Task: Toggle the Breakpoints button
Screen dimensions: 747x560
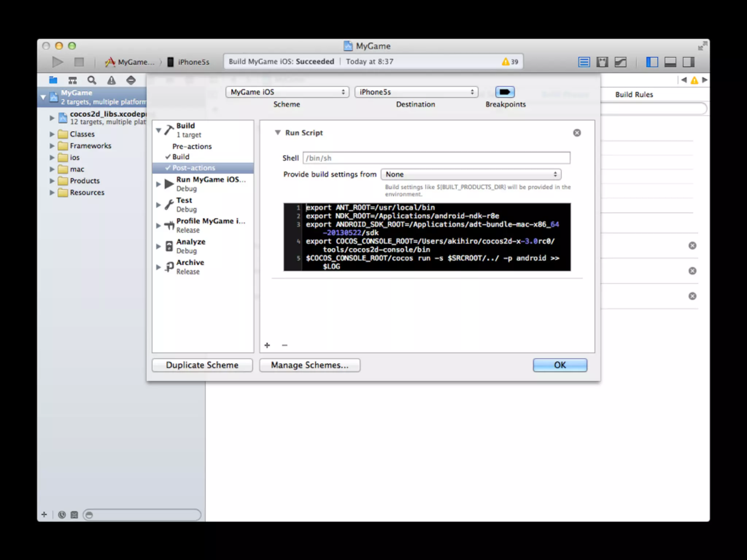Action: 505,92
